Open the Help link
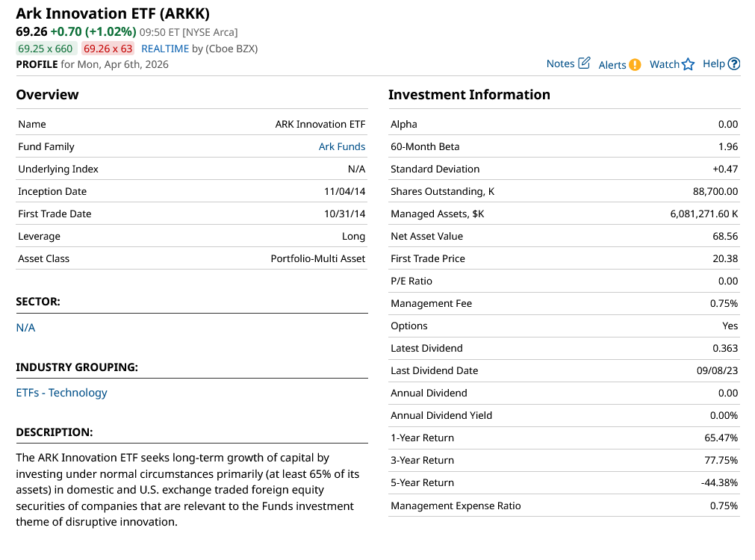The width and height of the screenshot is (755, 560). 714,64
